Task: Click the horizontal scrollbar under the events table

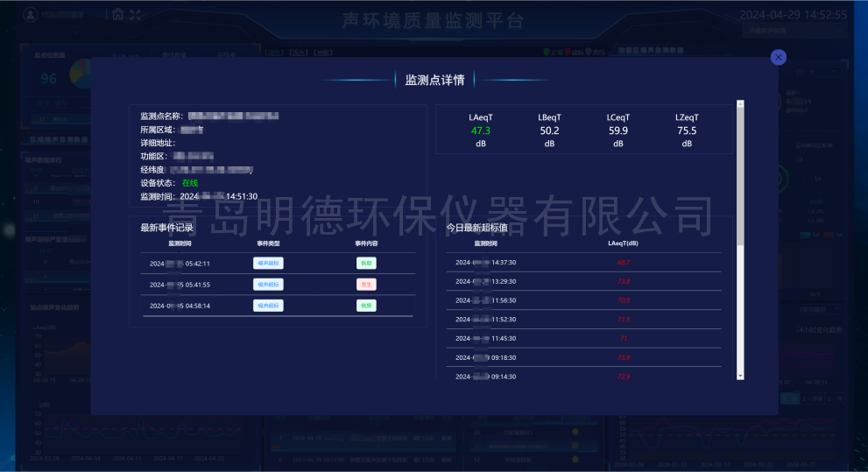Action: tap(277, 315)
